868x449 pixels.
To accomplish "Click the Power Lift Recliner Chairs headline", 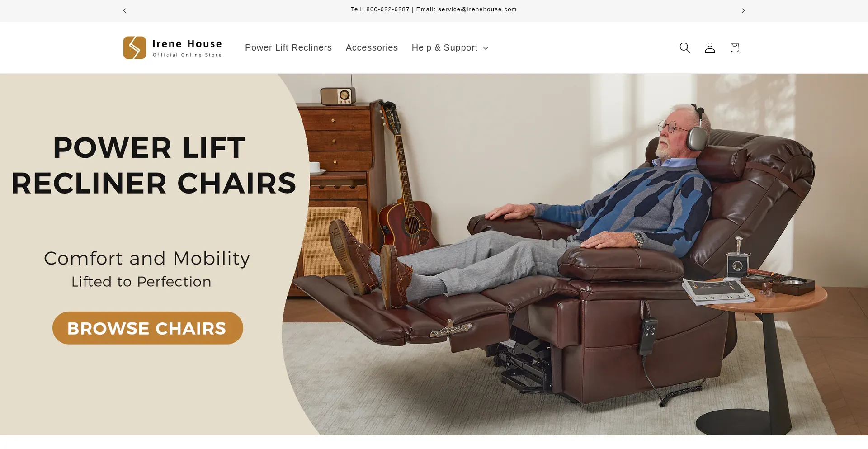I will click(x=154, y=165).
